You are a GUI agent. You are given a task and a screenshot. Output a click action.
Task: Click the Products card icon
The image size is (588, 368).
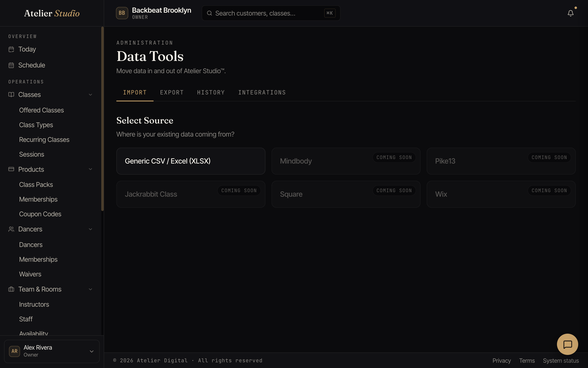click(x=11, y=169)
